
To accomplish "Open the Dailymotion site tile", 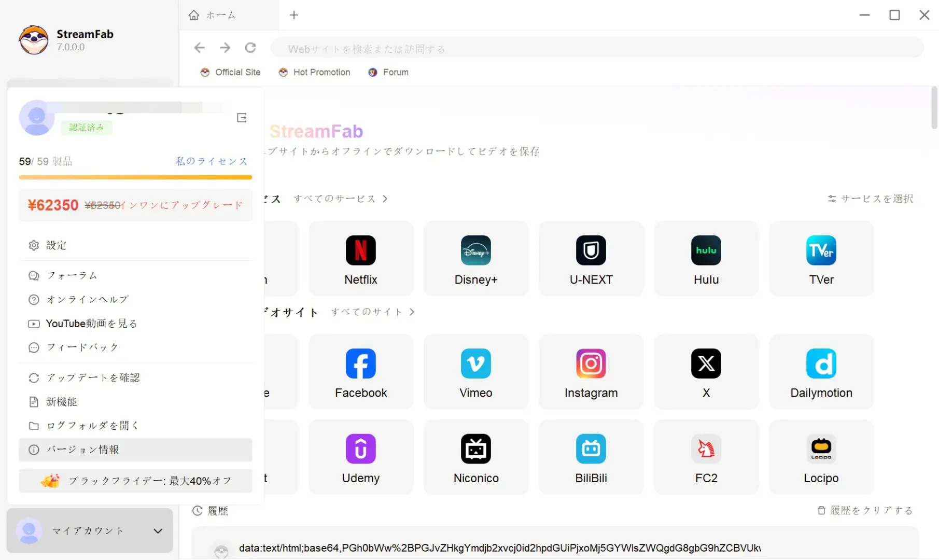I will [821, 372].
